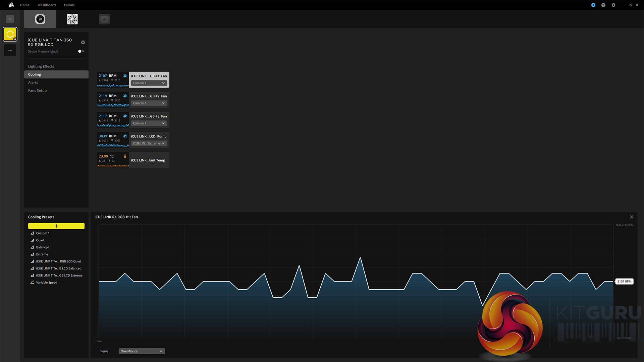Open the notifications icon in title bar

click(593, 5)
